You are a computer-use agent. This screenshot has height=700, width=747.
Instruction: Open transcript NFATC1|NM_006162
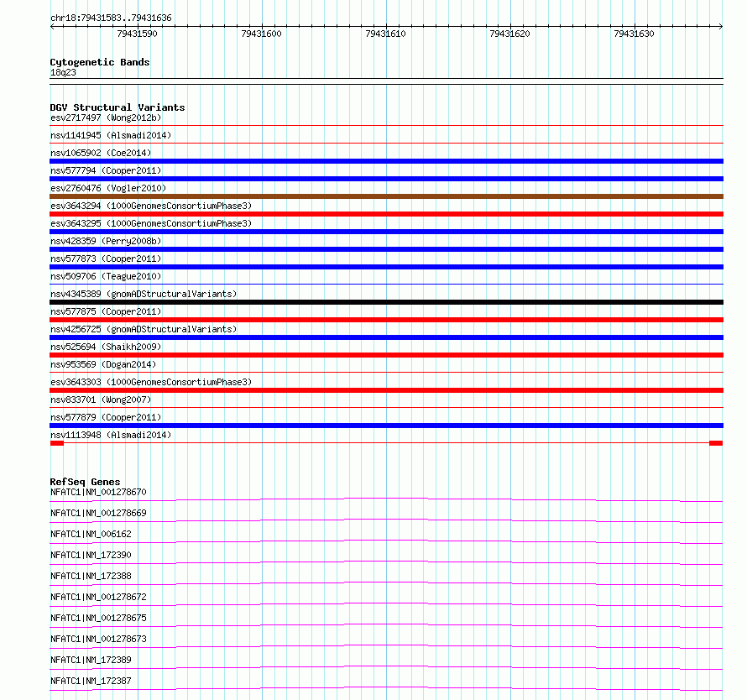[x=91, y=534]
